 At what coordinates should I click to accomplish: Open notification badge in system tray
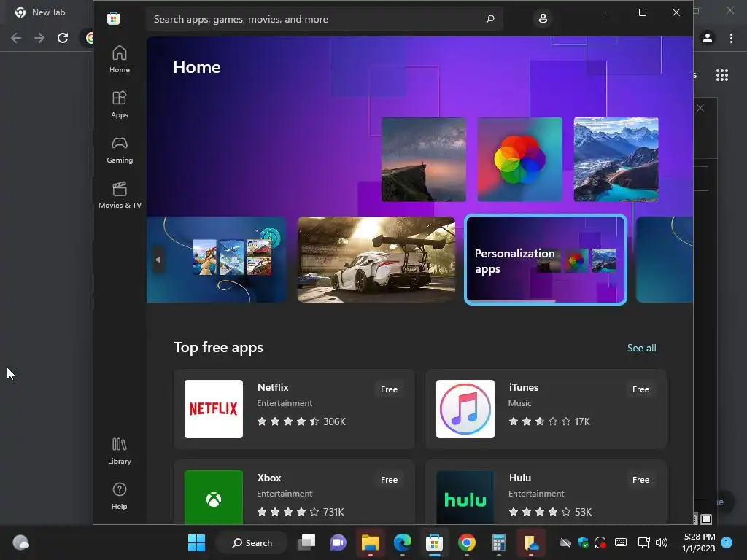tap(727, 542)
